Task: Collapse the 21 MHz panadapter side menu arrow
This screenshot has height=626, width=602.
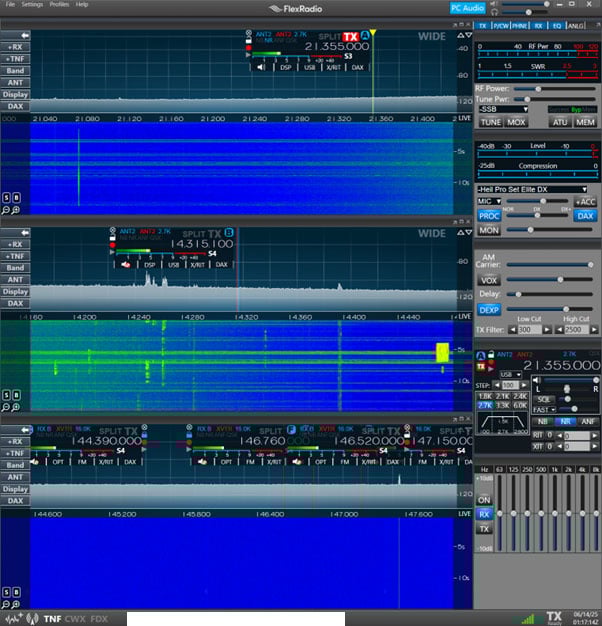Action: [25, 36]
